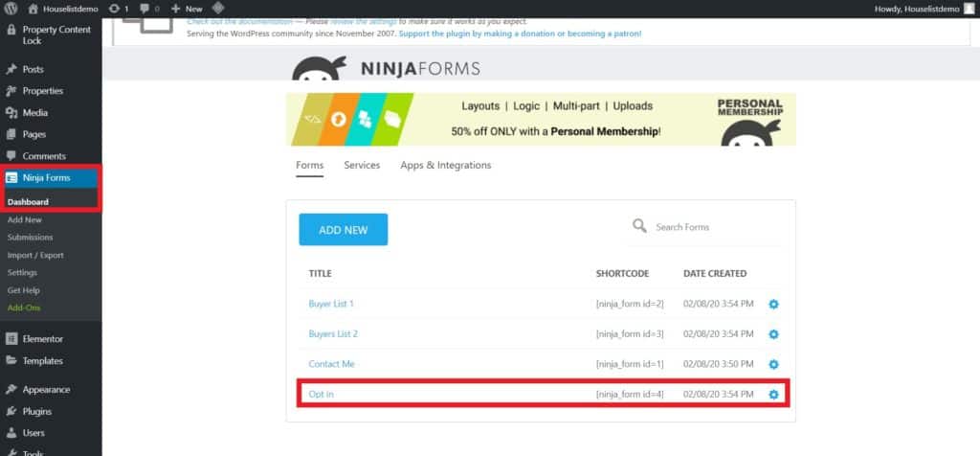Select shortcode [ninja_form id=4]
The image size is (980, 456).
click(x=630, y=394)
